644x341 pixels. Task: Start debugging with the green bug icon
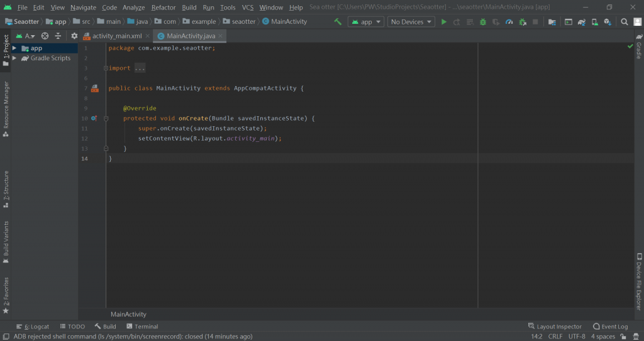[483, 21]
